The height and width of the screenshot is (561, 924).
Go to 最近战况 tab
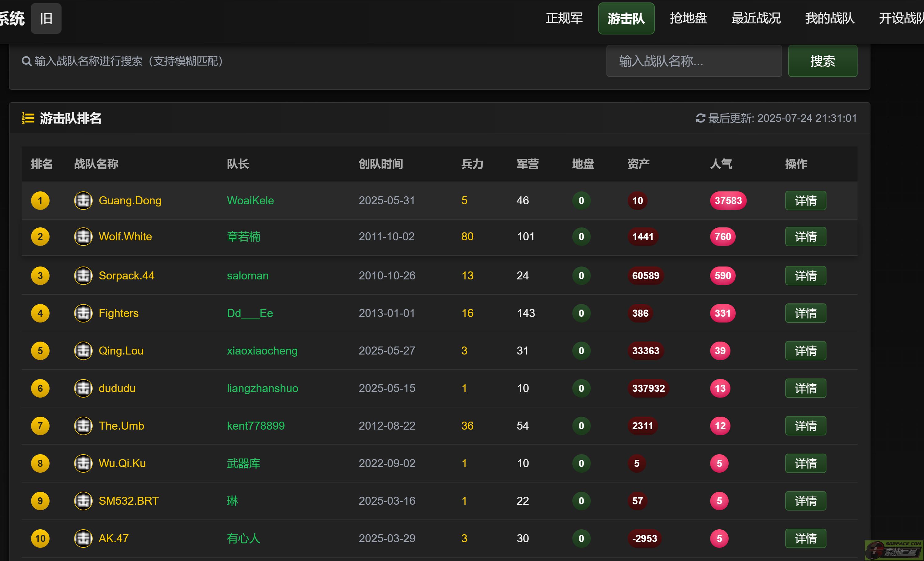[x=756, y=18]
